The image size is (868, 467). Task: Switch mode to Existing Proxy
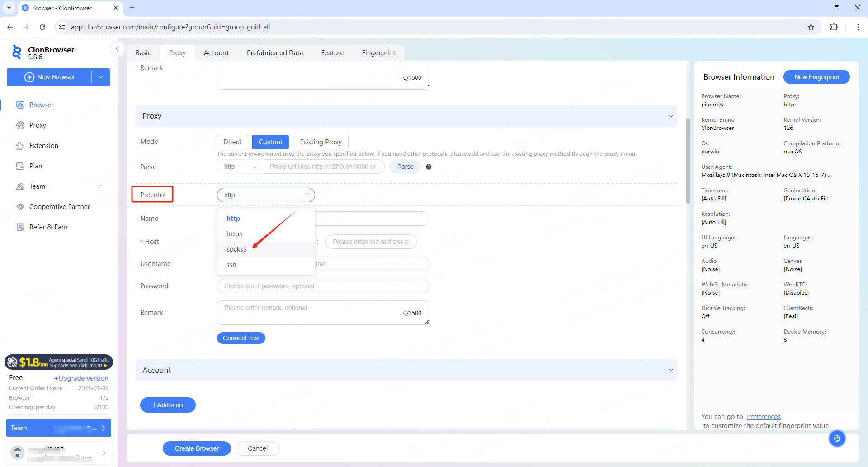coord(321,142)
